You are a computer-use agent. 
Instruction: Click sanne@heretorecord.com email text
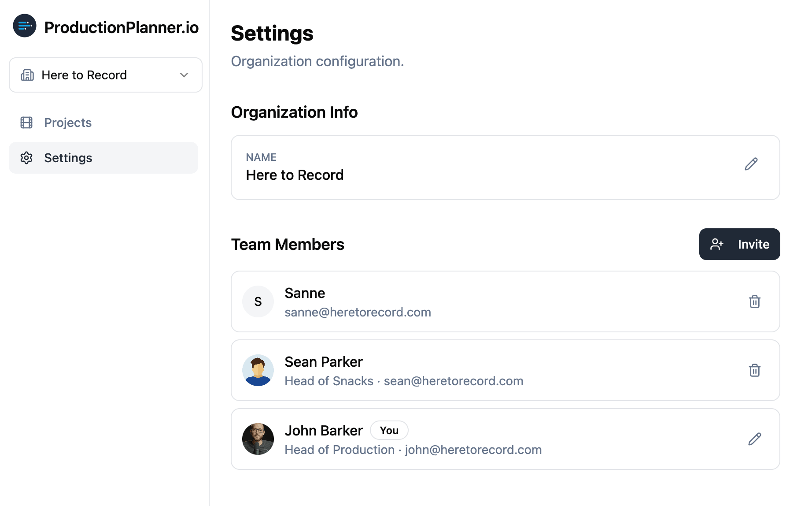pos(358,312)
